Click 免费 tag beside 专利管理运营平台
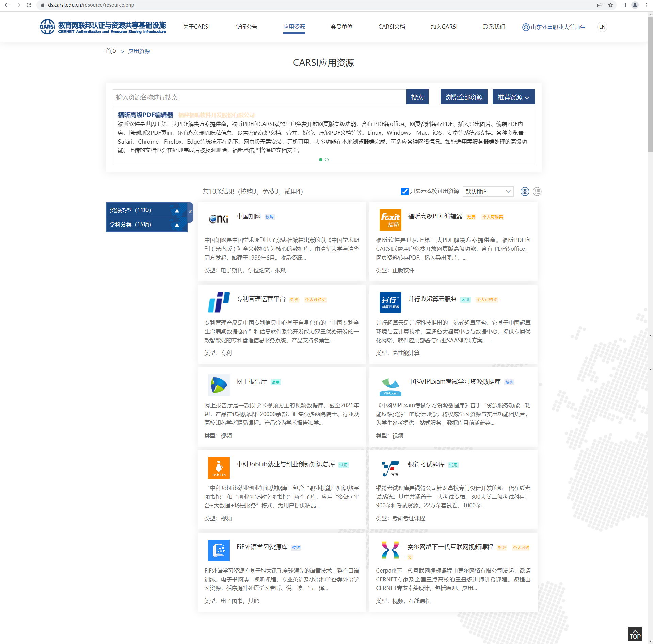Viewport: 653px width, 644px height. pyautogui.click(x=294, y=300)
